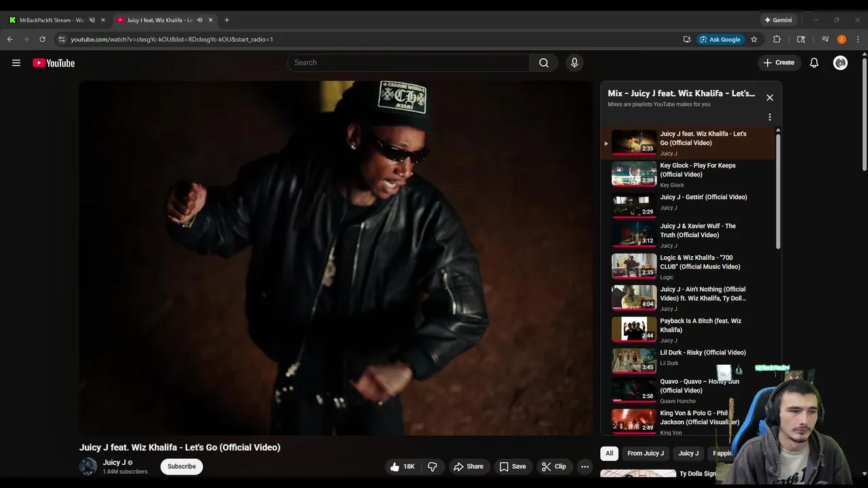868x488 pixels.
Task: Go to the YouTube home logo
Action: [x=54, y=63]
